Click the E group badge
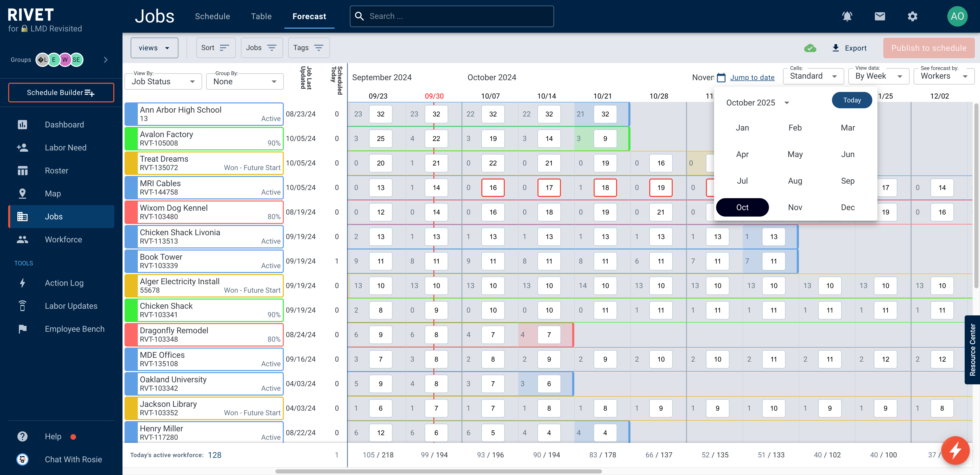The image size is (980, 475). coord(54,59)
